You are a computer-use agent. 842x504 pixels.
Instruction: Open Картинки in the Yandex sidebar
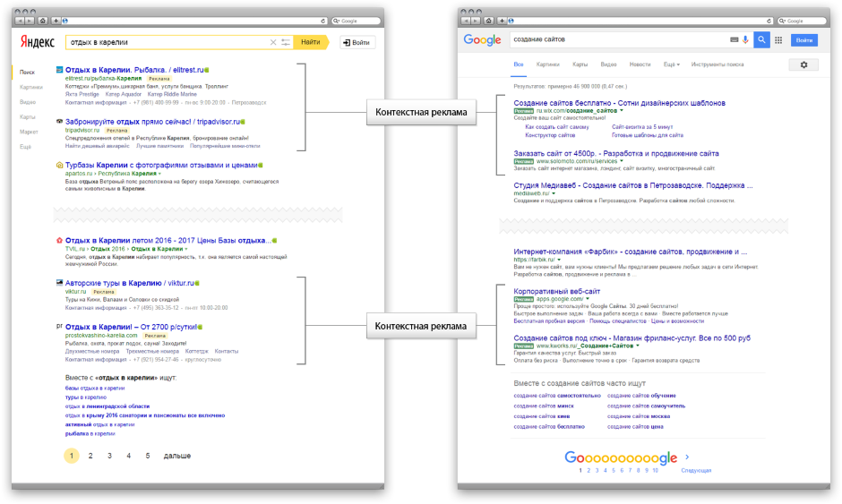[x=31, y=87]
